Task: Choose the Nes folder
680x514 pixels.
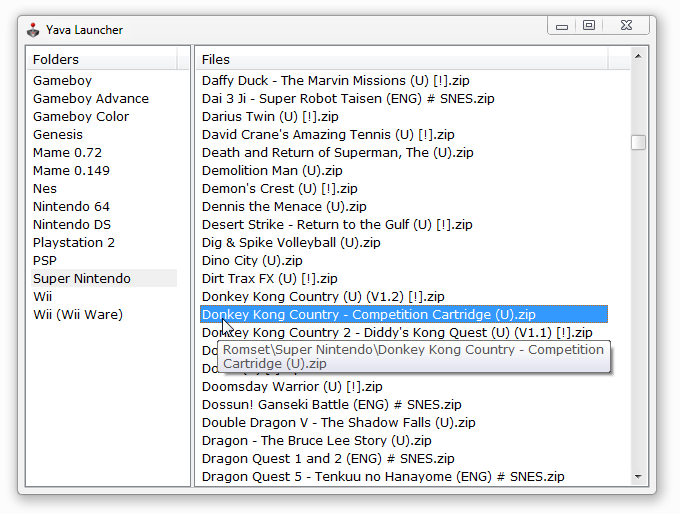Action: tap(45, 189)
